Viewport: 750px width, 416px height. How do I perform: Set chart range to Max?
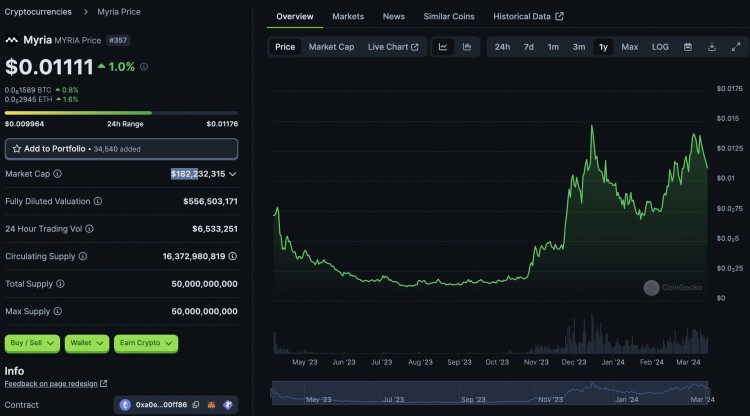point(629,47)
